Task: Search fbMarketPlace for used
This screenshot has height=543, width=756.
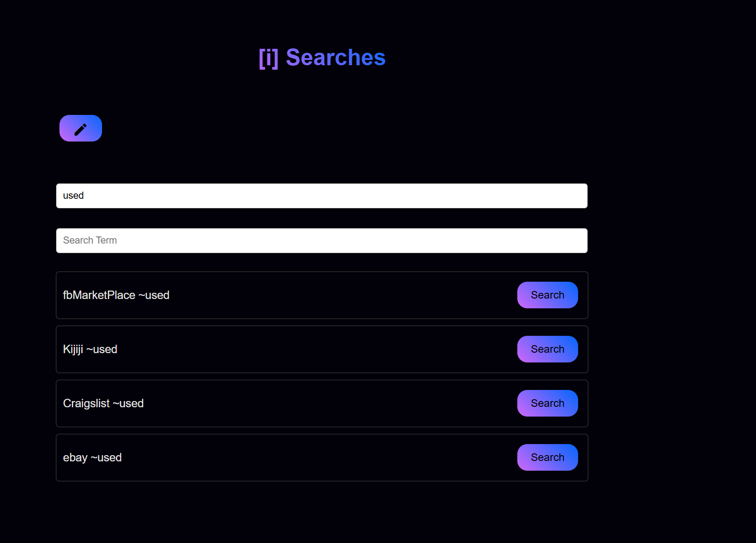Action: click(x=547, y=295)
